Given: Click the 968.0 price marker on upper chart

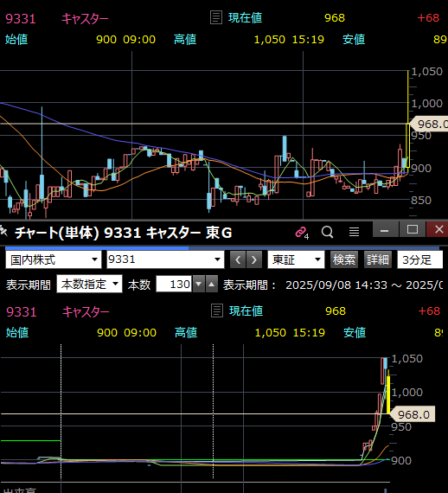Looking at the screenshot, I should 429,124.
